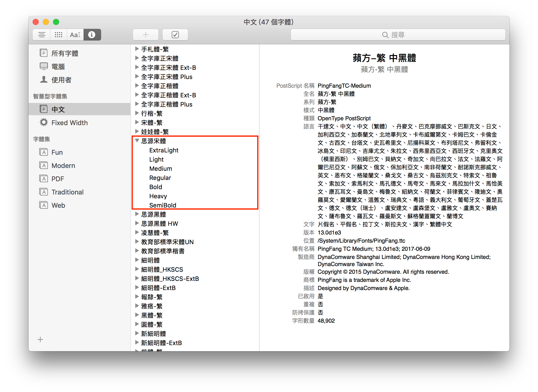Expand the 全字庫正楷體 font family
538x392 pixels.
(x=137, y=85)
